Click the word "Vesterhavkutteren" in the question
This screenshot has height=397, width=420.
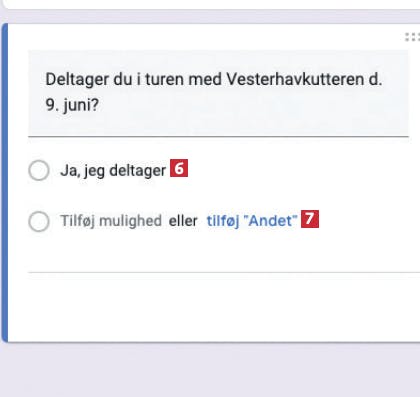295,79
